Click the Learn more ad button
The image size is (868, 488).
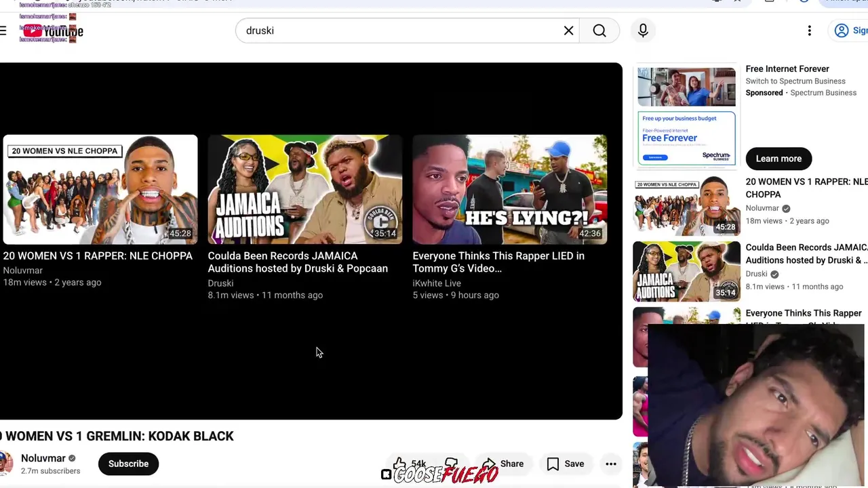(x=778, y=159)
